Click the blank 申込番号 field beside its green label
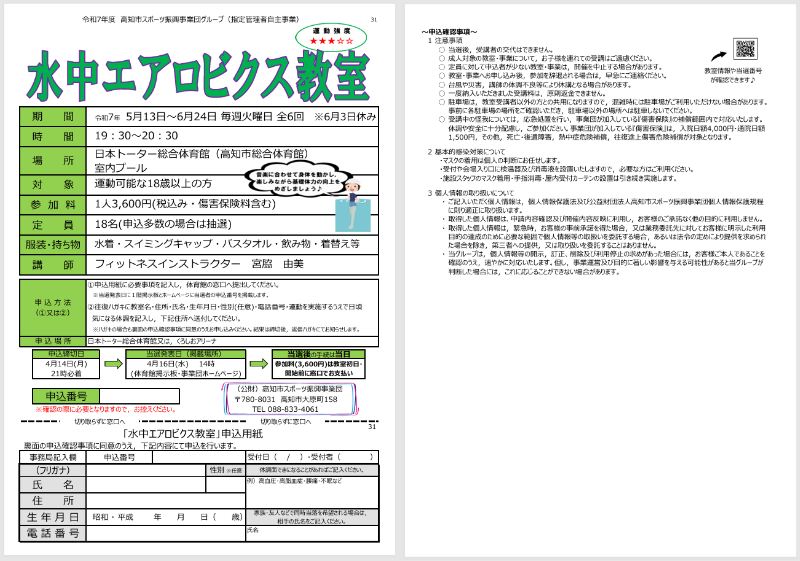The image size is (800, 561). 139,396
